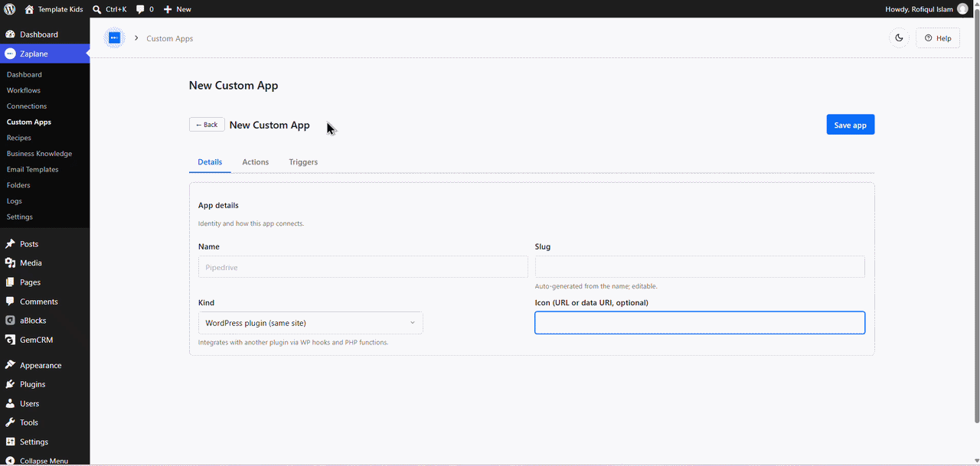Click the Collapse Menu label
Viewport: 980px width, 466px height.
[x=44, y=461]
